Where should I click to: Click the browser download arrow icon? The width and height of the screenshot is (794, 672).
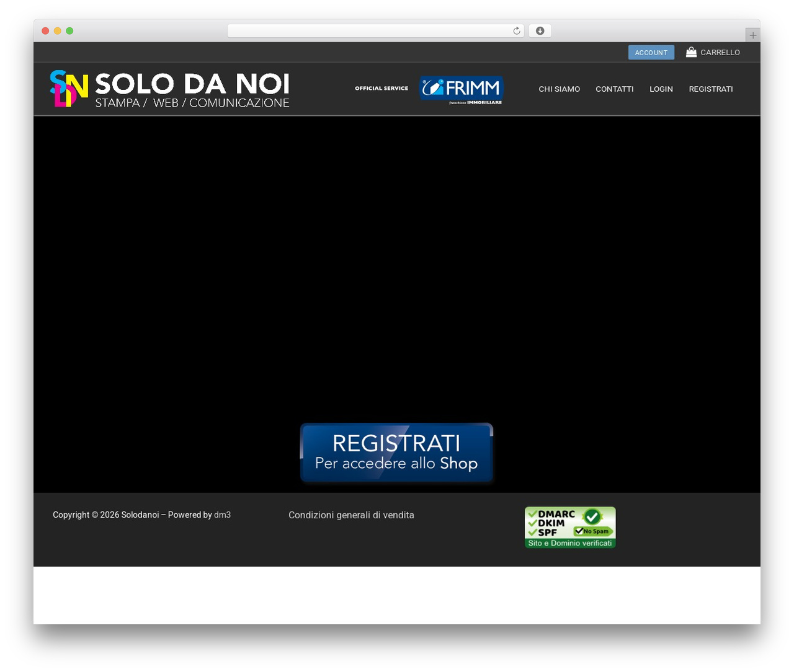coord(540,31)
